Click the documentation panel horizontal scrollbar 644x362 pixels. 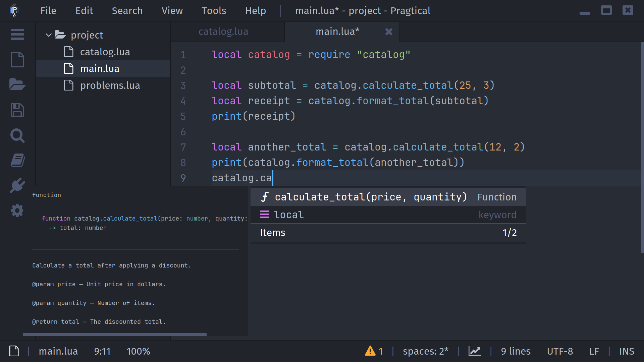click(x=115, y=334)
